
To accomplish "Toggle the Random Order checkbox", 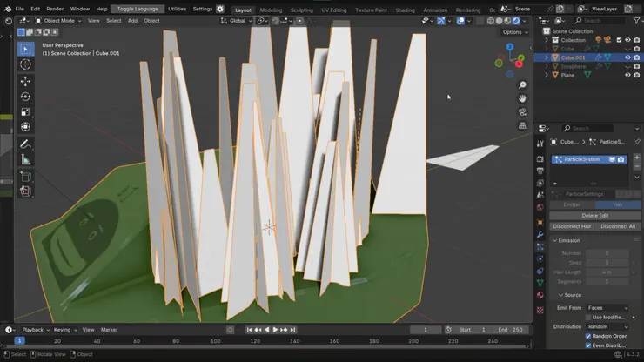I will 588,336.
